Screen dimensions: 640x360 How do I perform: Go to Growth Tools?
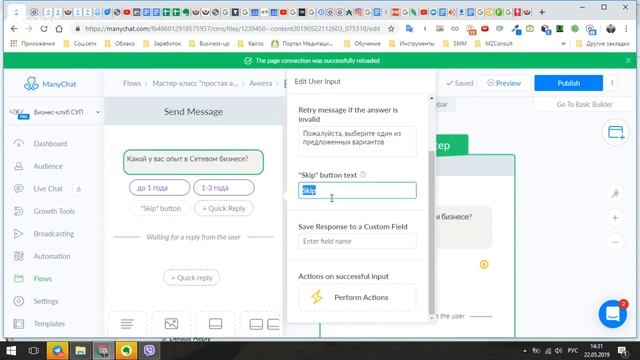(x=54, y=211)
